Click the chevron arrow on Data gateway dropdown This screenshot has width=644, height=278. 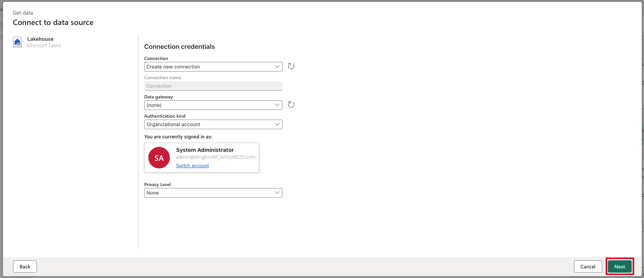click(277, 105)
